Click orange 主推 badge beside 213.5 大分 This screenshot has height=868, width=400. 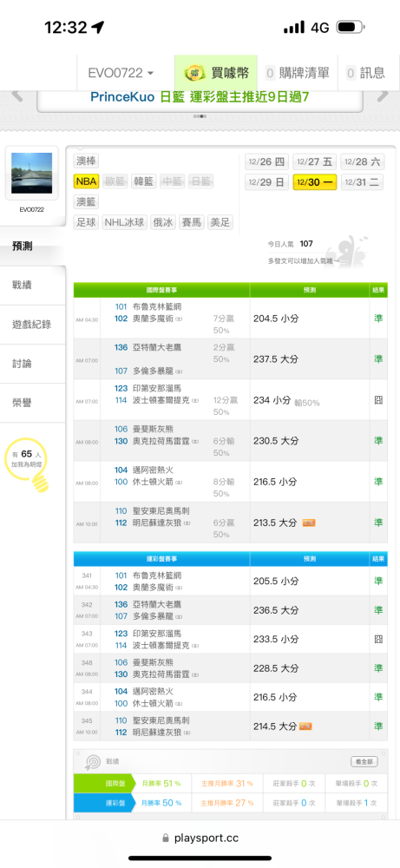(x=309, y=523)
